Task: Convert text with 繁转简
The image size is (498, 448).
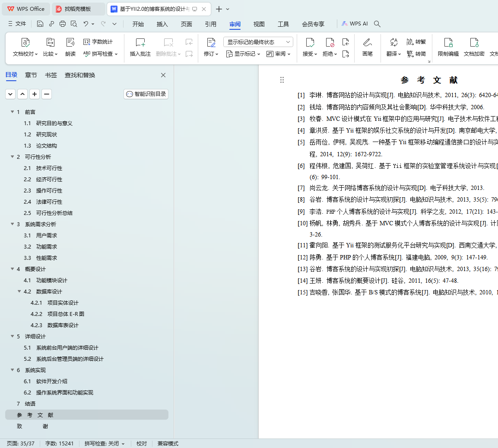Action: (416, 54)
